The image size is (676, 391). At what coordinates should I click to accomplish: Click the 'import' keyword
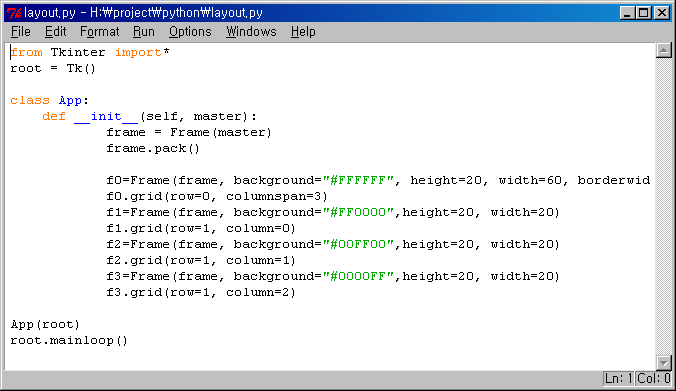click(x=138, y=53)
